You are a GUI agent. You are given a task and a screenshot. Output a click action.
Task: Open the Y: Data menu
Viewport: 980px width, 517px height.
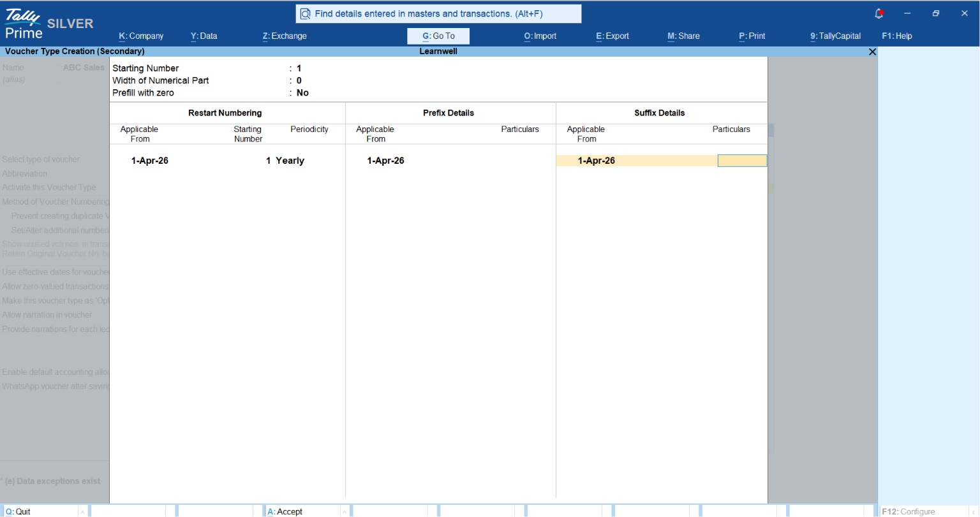[204, 36]
